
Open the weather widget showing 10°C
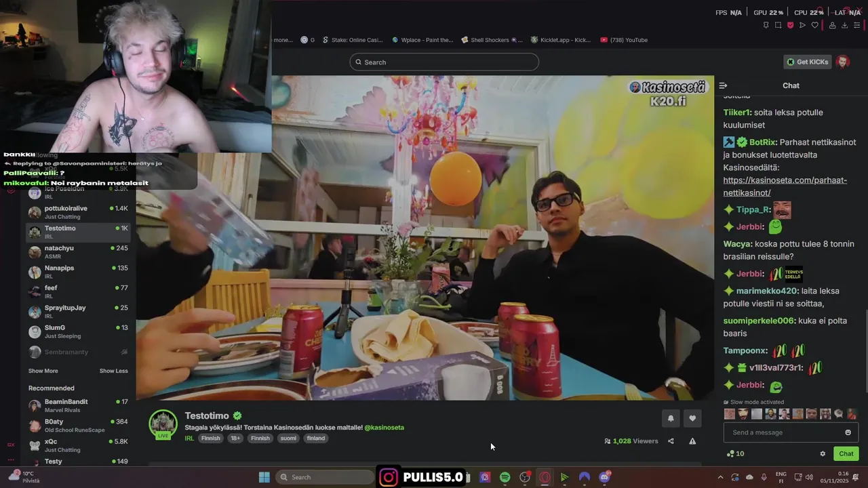[x=23, y=476]
